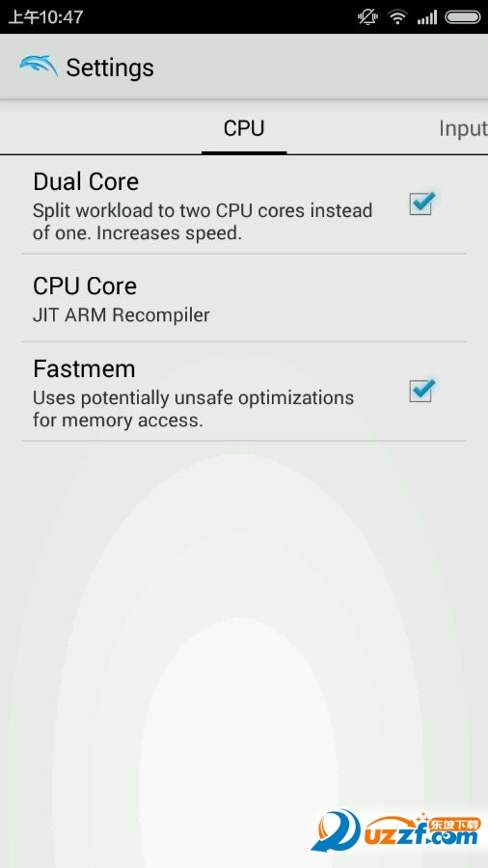Disable the Fastmem checkbox
This screenshot has height=868, width=488.
pos(421,391)
